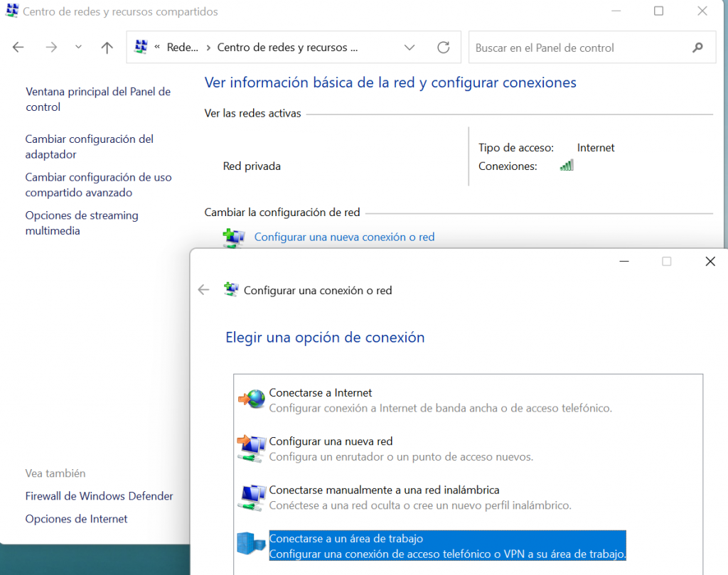This screenshot has width=728, height=575.
Task: Click the back arrow in the setup wizard
Action: tap(204, 290)
